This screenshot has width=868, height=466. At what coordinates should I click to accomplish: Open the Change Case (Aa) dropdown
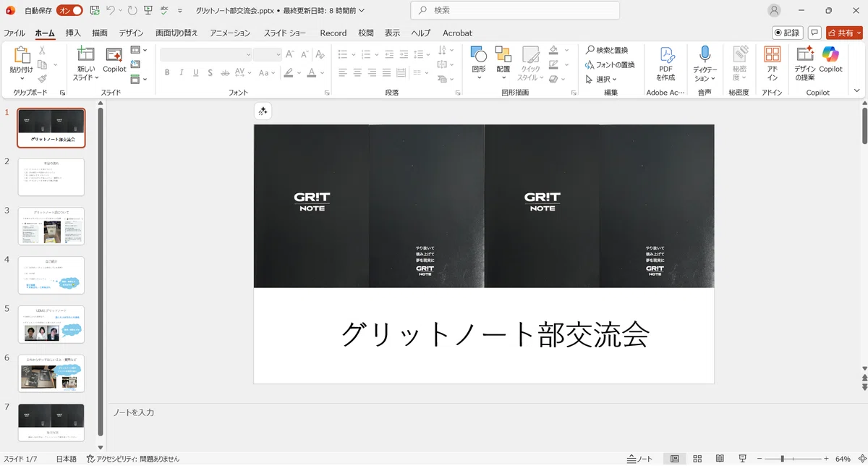point(267,72)
